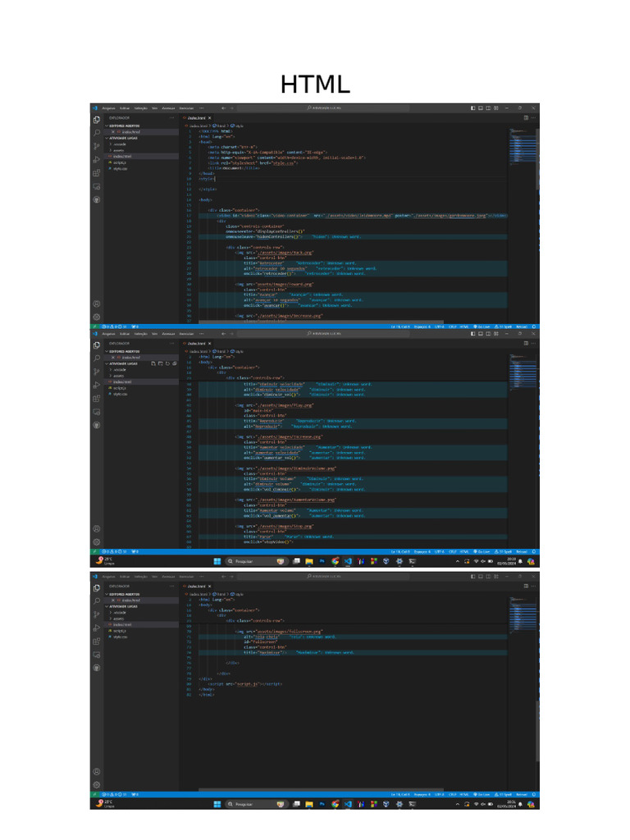The image size is (630, 840).
Task: Open Extensions view in middle VS Code screenshot
Action: (97, 398)
